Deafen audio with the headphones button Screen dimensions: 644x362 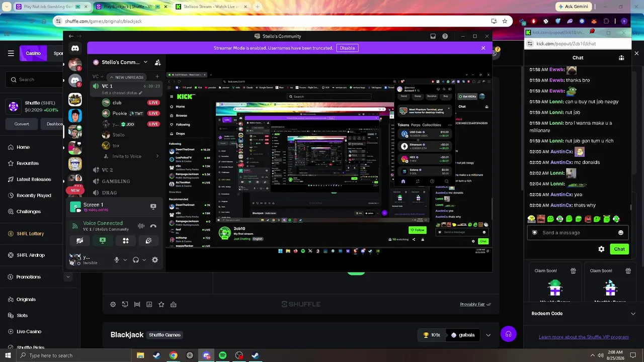(136, 260)
